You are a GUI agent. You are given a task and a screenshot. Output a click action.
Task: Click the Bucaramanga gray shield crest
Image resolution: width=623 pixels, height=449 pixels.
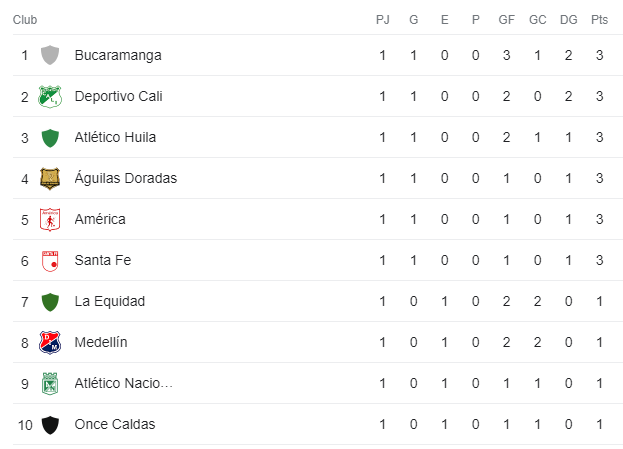(50, 55)
